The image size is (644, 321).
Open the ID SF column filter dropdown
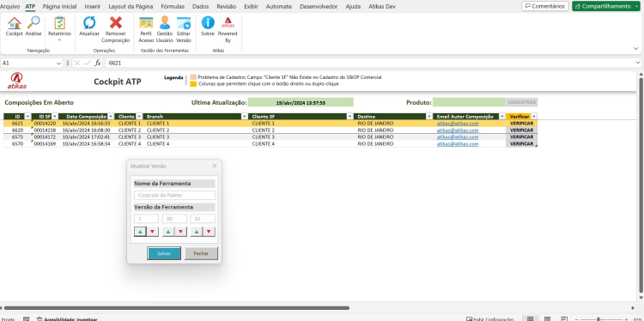tap(55, 117)
